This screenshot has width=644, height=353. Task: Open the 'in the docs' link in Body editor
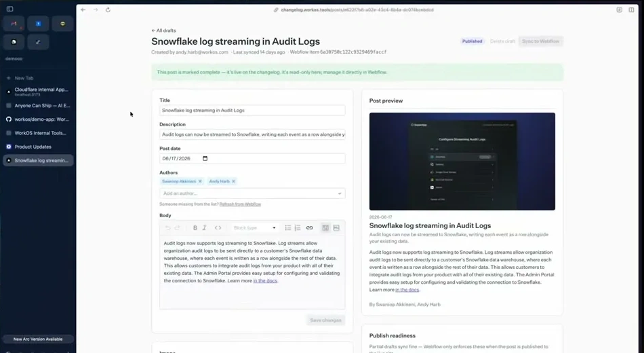pyautogui.click(x=265, y=280)
